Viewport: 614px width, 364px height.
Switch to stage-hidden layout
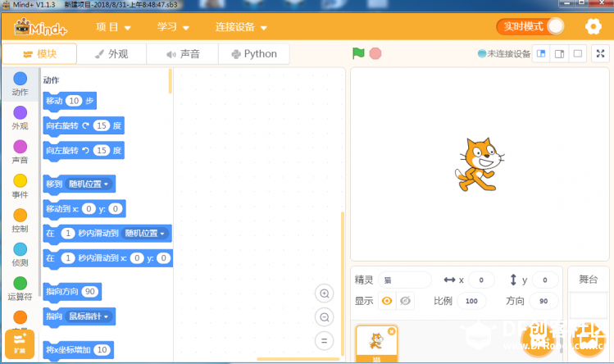click(x=578, y=53)
